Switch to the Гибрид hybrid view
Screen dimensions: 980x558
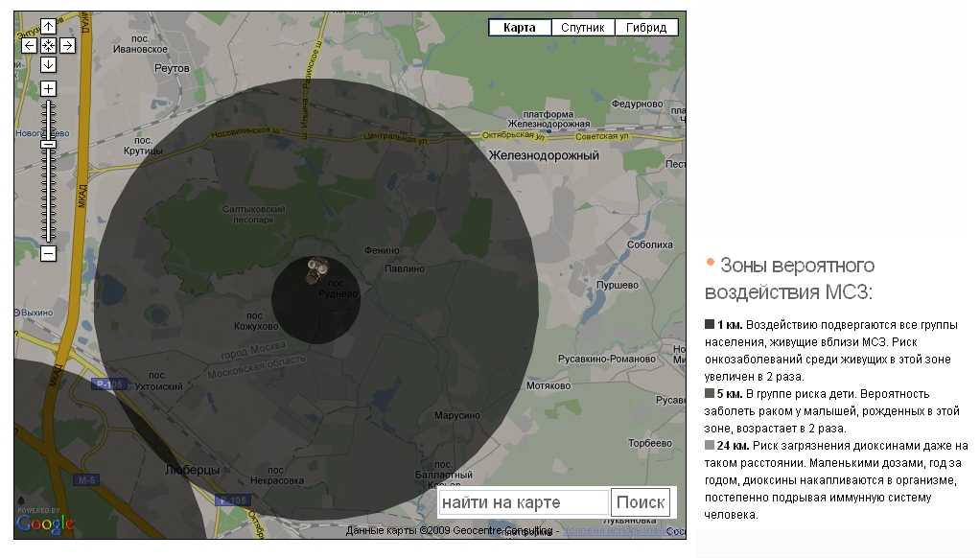click(x=646, y=28)
